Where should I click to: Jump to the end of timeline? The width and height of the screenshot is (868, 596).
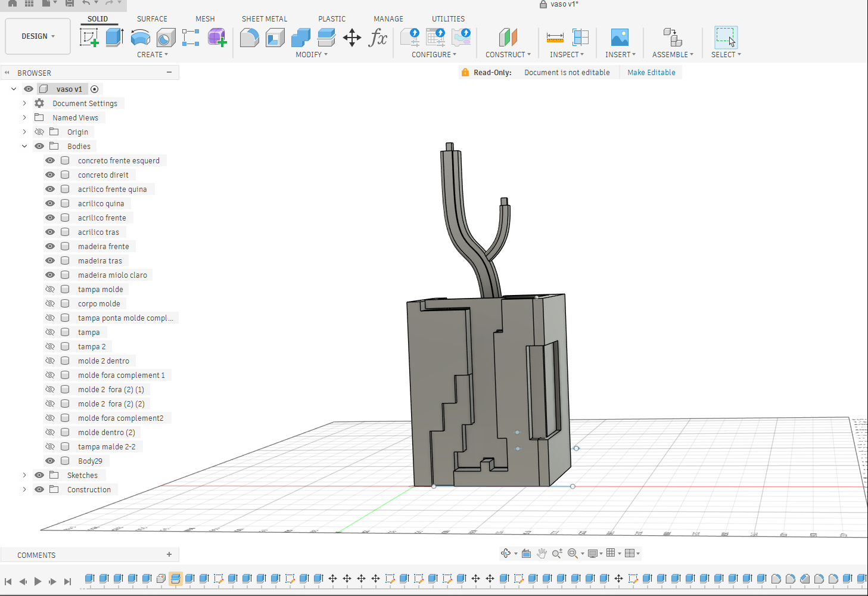point(67,581)
